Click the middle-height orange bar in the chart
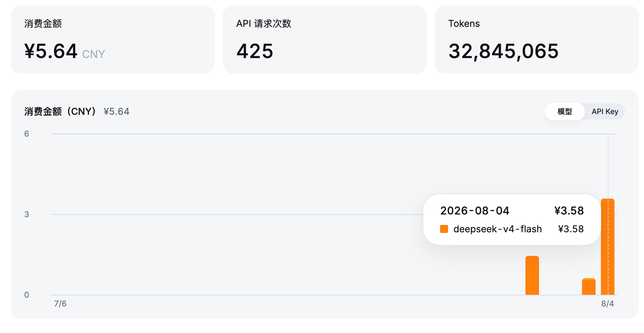This screenshot has height=333, width=644. (x=532, y=275)
